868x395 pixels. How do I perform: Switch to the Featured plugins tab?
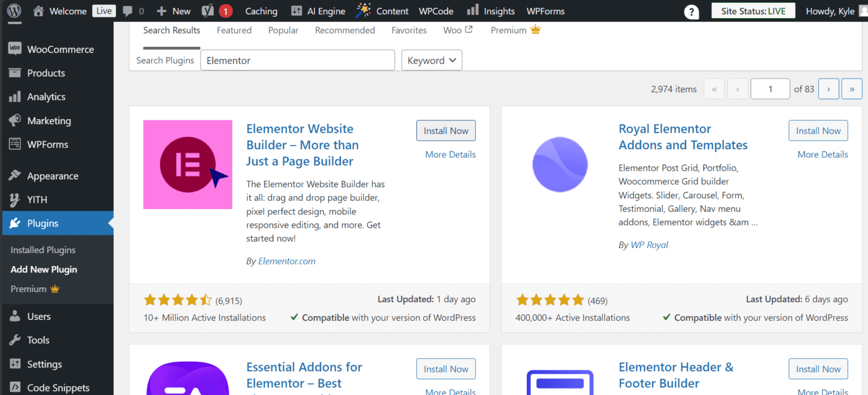tap(234, 30)
